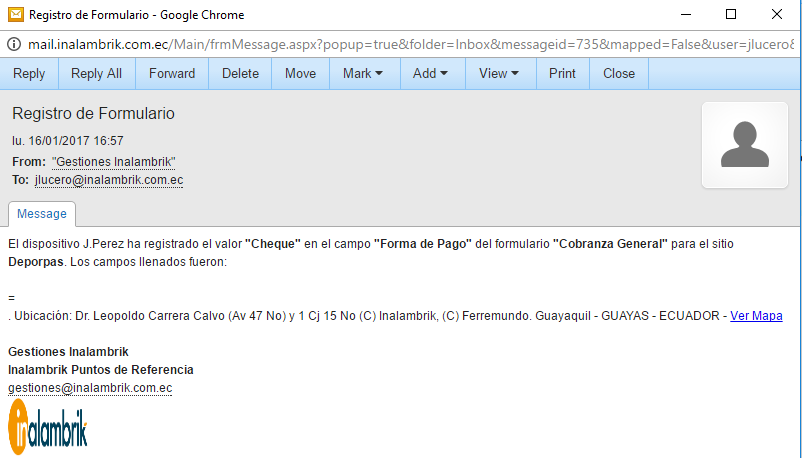
Task: Click the Inalambrik logo image
Action: [48, 427]
